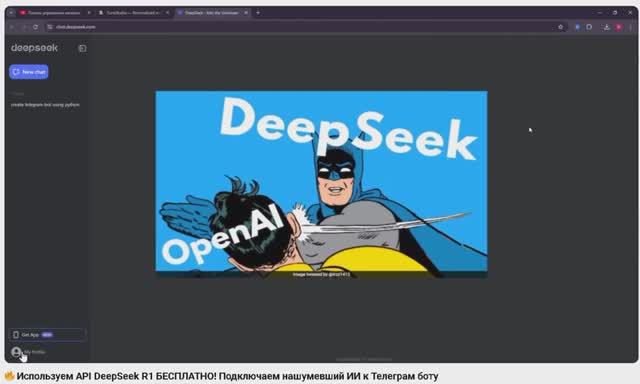Go back in browser history
Viewport: 640px width, 384px height.
tap(11, 27)
